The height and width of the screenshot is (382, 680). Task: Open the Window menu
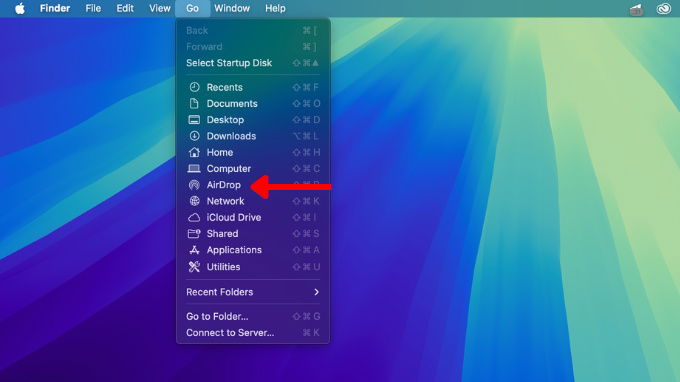point(232,8)
